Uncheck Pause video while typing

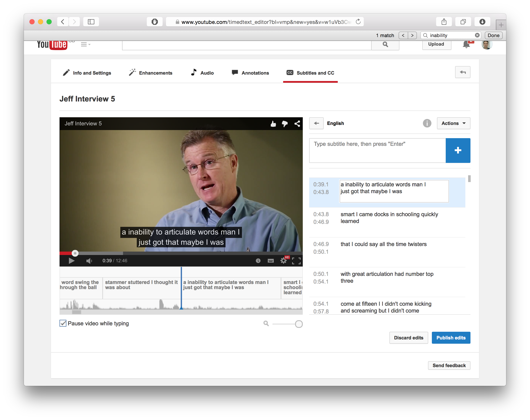(63, 323)
